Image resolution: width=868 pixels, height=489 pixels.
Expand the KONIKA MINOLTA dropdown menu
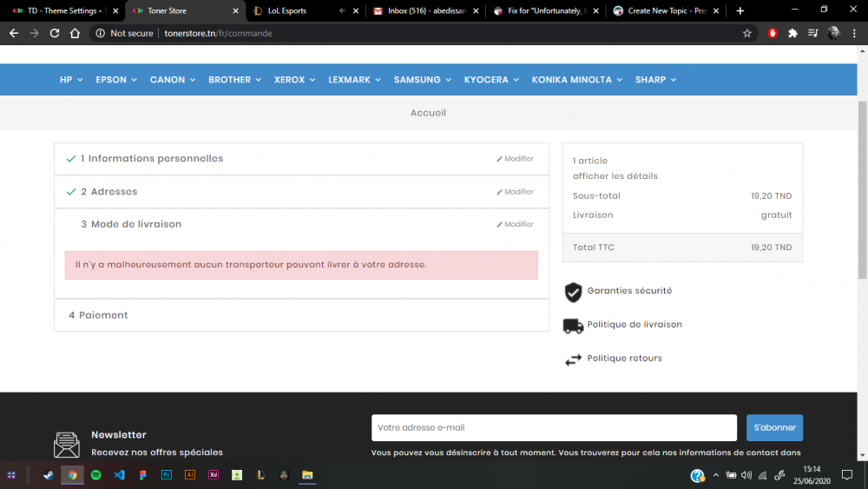click(577, 80)
